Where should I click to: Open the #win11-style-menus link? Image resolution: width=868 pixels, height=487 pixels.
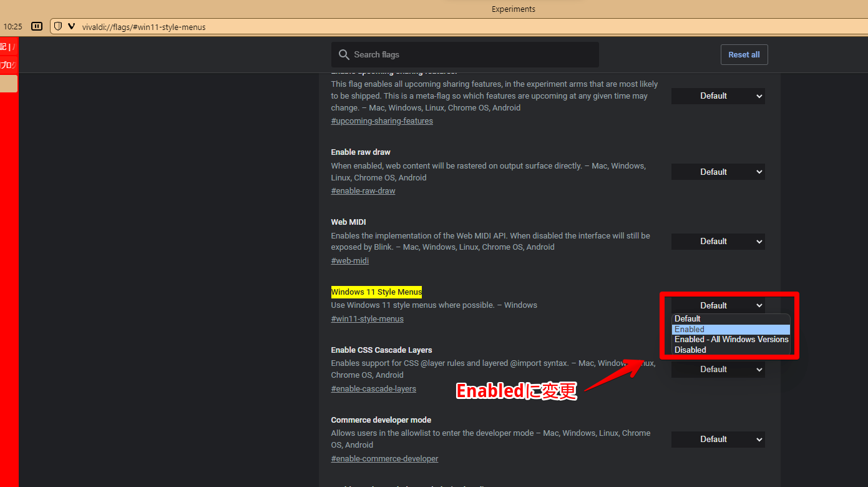pos(368,319)
